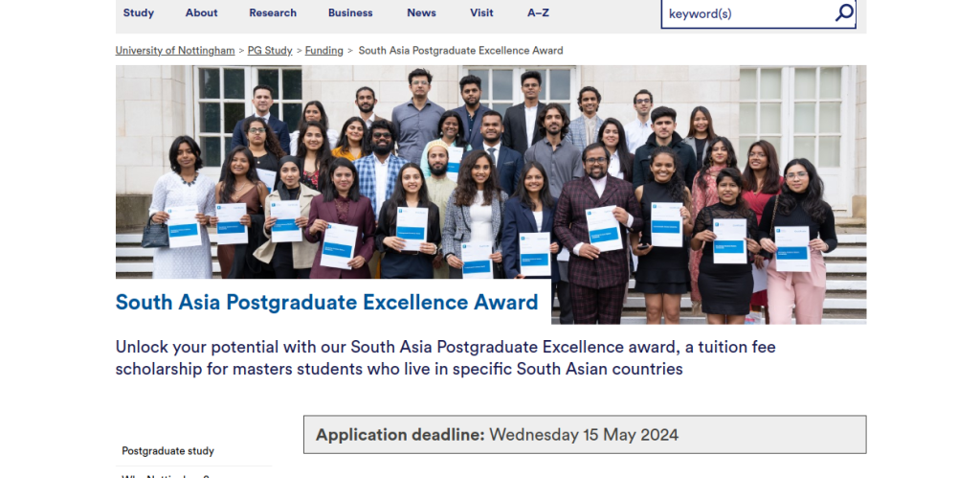Click the magnifying glass search icon
The image size is (980, 478).
pyautogui.click(x=843, y=13)
